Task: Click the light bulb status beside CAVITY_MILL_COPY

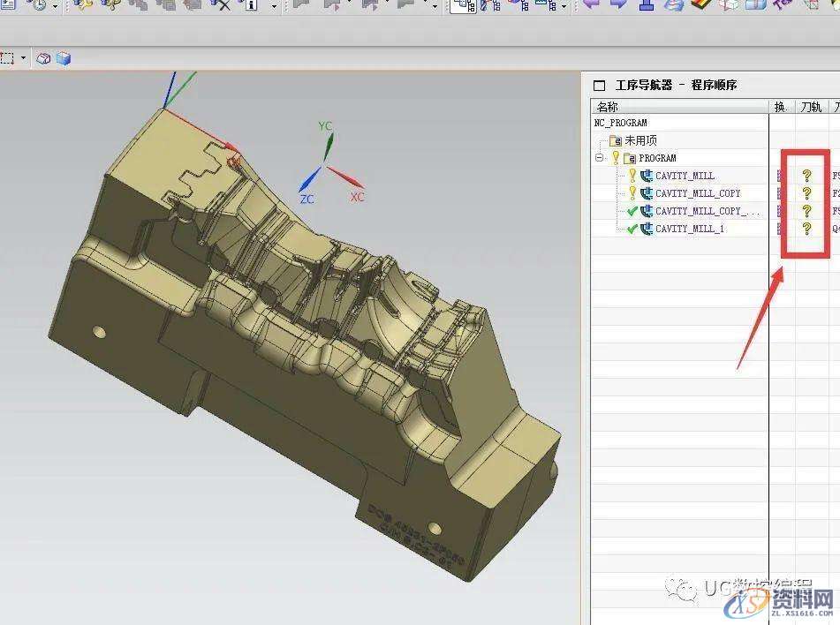Action: pyautogui.click(x=632, y=193)
